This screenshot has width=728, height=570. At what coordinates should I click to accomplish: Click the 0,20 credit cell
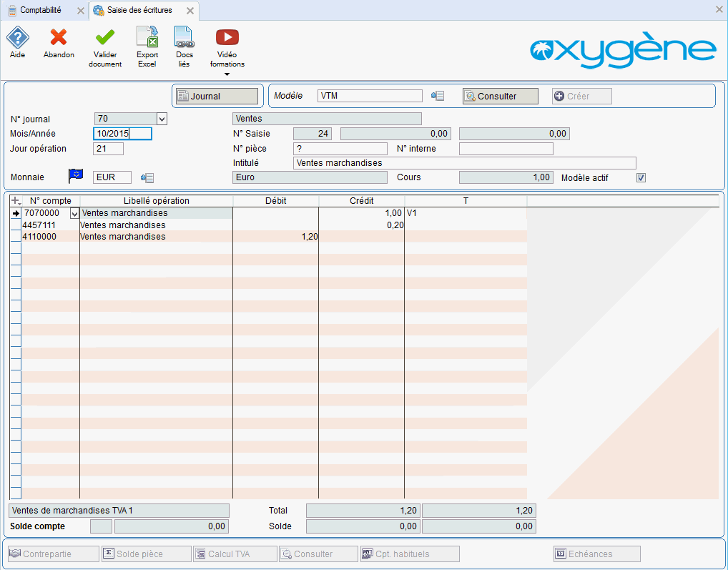[362, 225]
